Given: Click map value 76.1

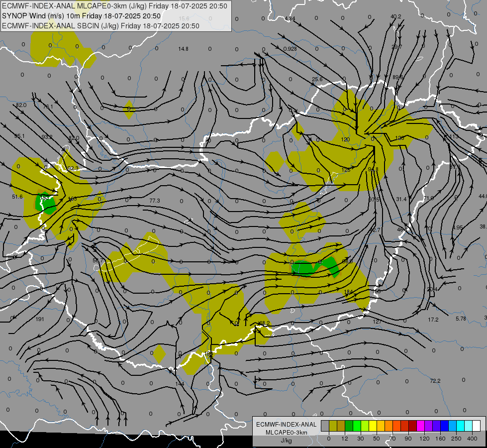Looking at the screenshot, I should point(48,107).
